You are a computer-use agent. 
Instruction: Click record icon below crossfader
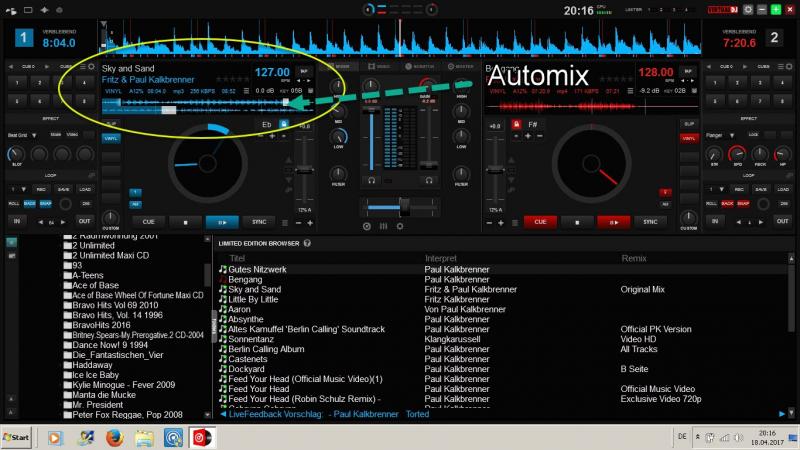(x=367, y=226)
